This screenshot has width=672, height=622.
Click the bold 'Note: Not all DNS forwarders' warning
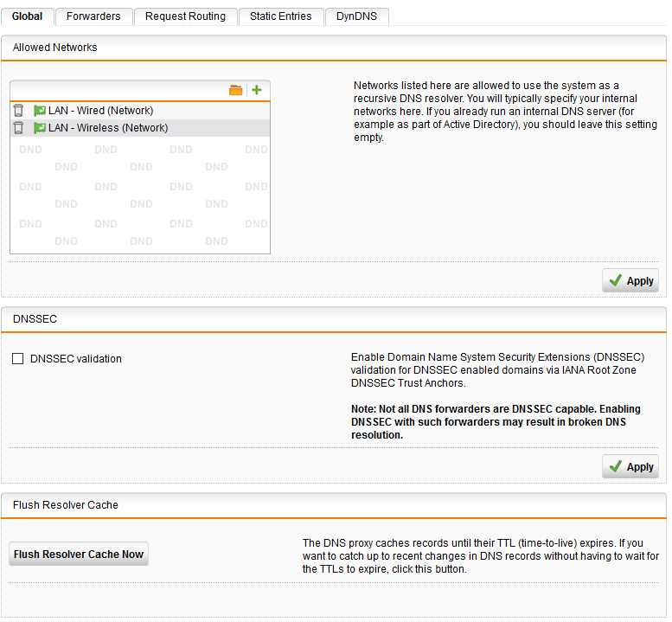pyautogui.click(x=496, y=422)
